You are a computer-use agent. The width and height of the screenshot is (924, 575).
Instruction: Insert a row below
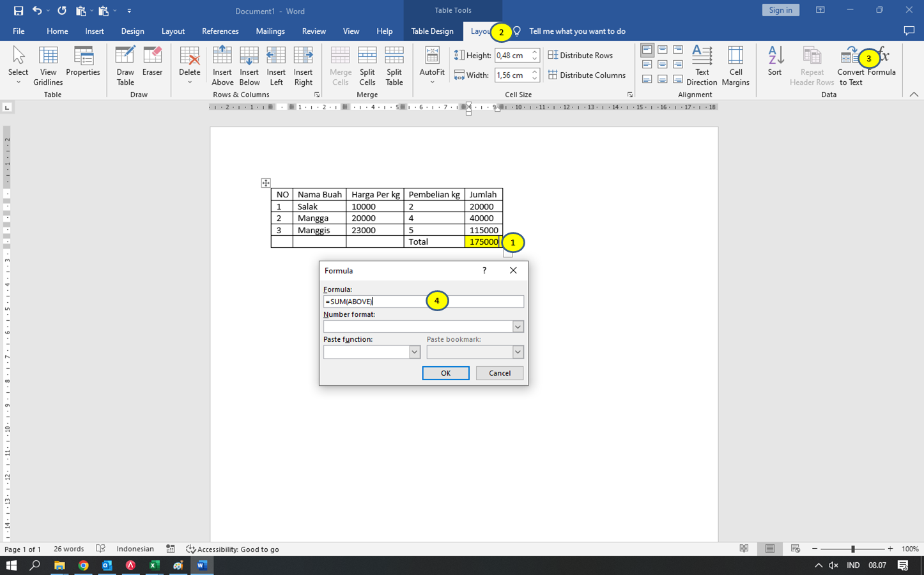(249, 66)
